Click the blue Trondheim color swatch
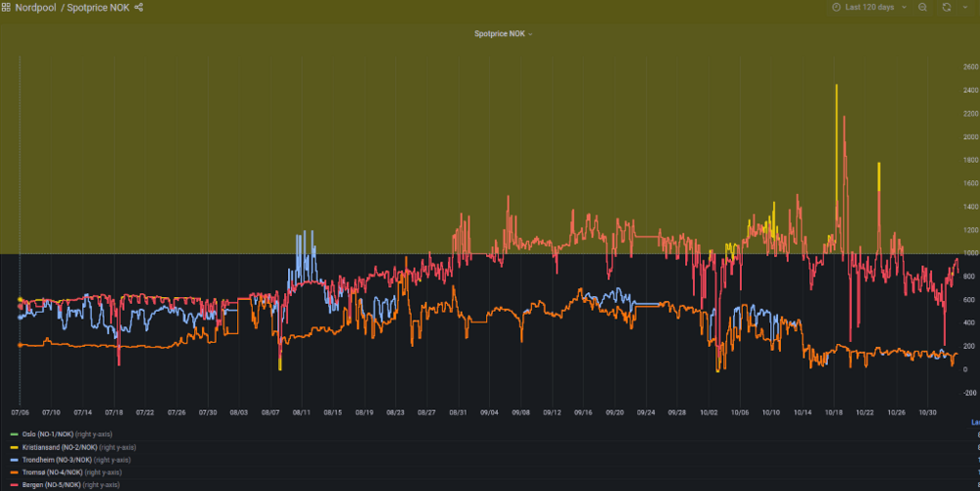The height and width of the screenshot is (491, 980). [x=14, y=459]
